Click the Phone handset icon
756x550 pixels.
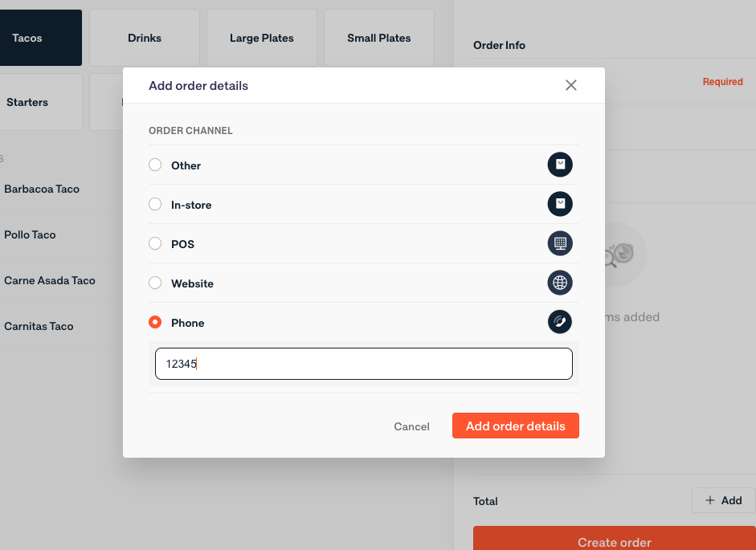560,322
